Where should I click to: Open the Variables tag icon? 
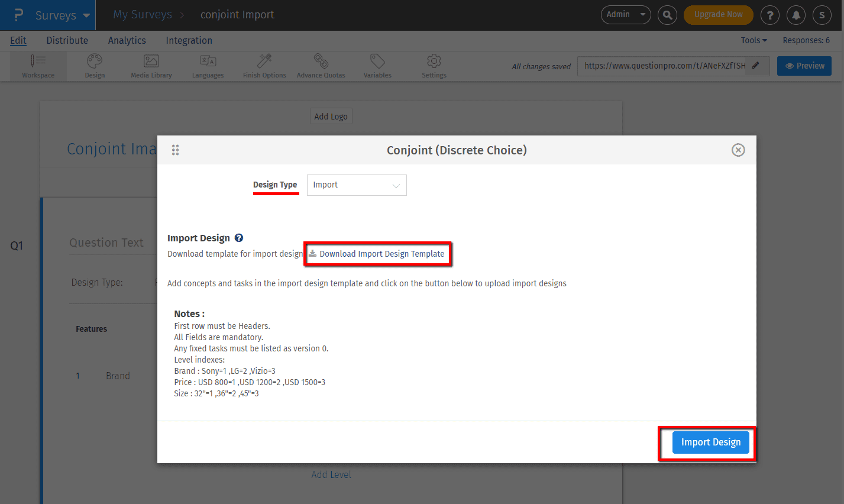point(377,62)
